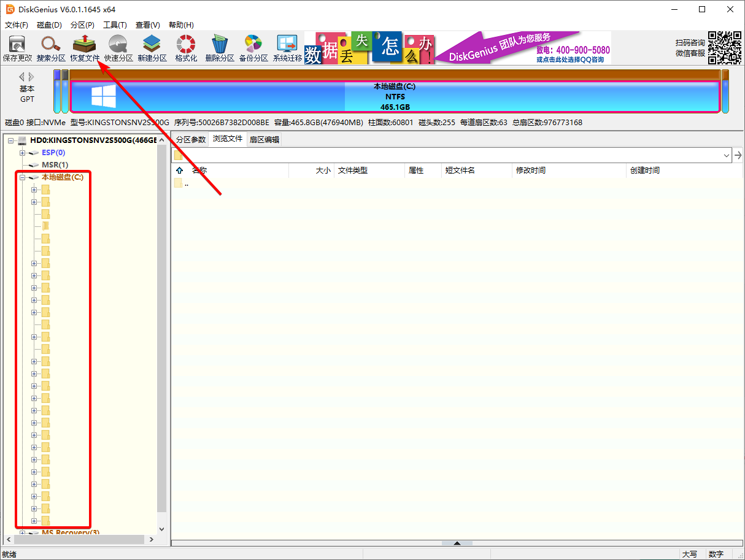Open the 备份分区 backup partition tool

(x=253, y=49)
